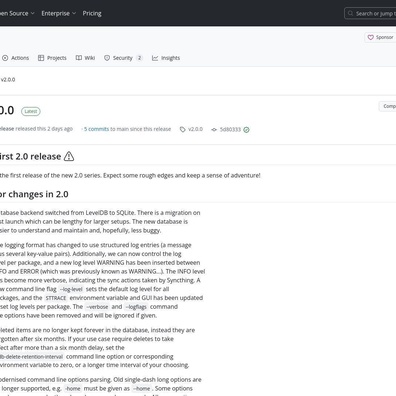Open commit 5d80333 link
The width and height of the screenshot is (396, 396).
click(230, 129)
